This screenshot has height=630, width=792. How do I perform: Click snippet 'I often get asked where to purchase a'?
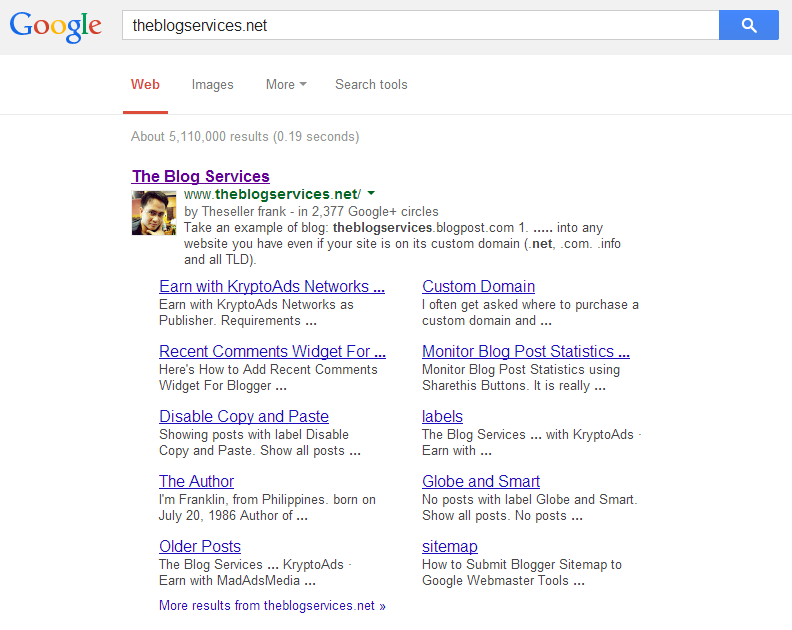[x=530, y=305]
